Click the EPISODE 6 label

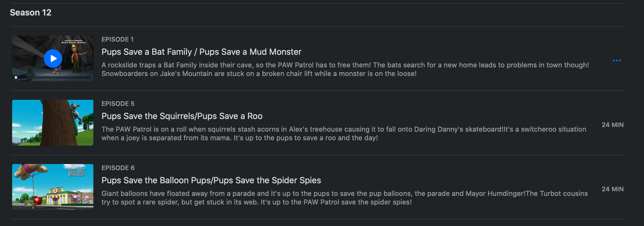[118, 168]
